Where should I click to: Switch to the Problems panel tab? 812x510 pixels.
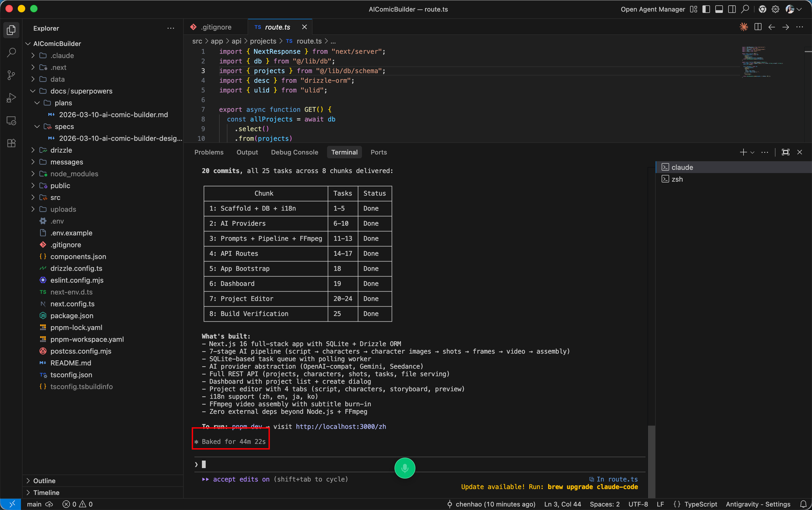(x=209, y=152)
